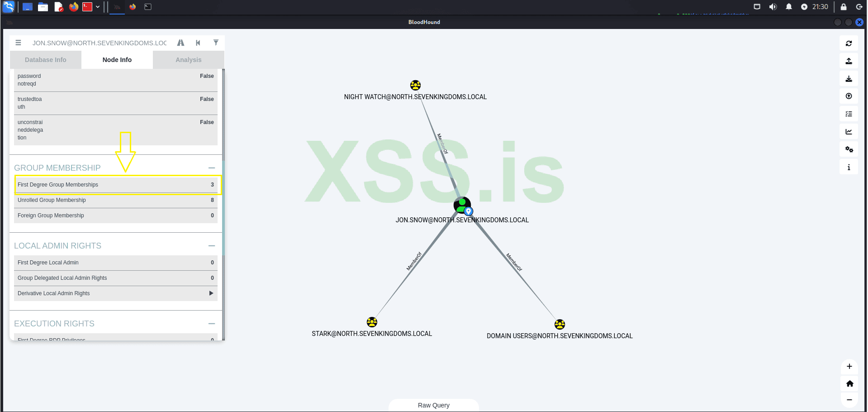
Task: Click the MemberOf edge label toward STARK
Action: (x=414, y=261)
